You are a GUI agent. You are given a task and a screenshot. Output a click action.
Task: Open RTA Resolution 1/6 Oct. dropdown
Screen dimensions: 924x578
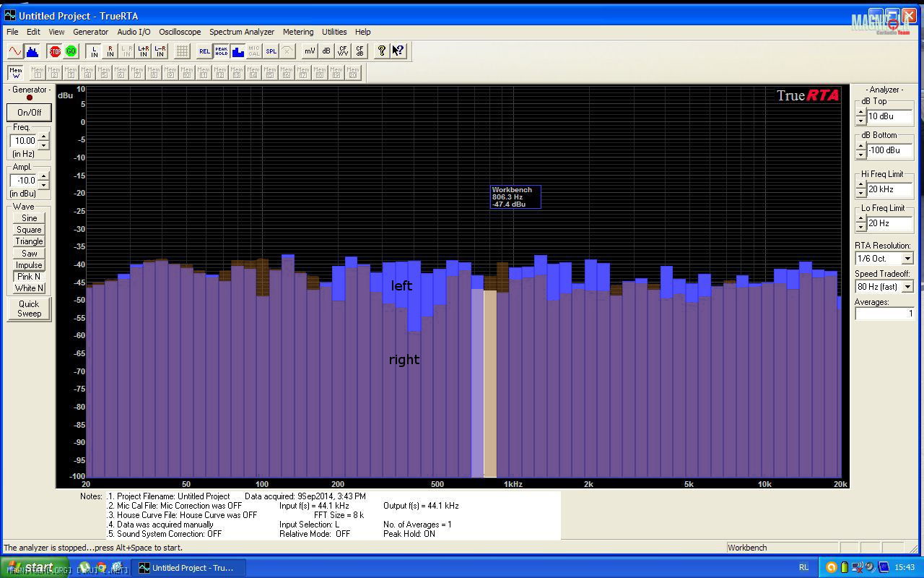click(907, 259)
